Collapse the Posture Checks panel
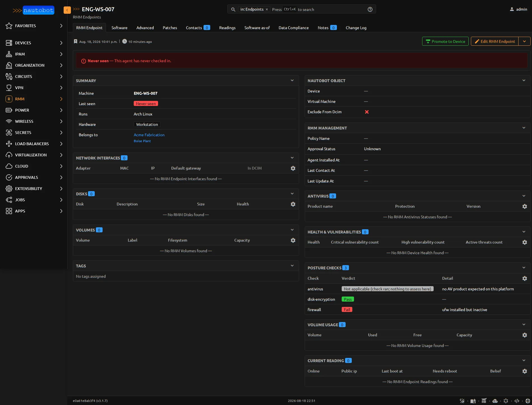 point(524,268)
